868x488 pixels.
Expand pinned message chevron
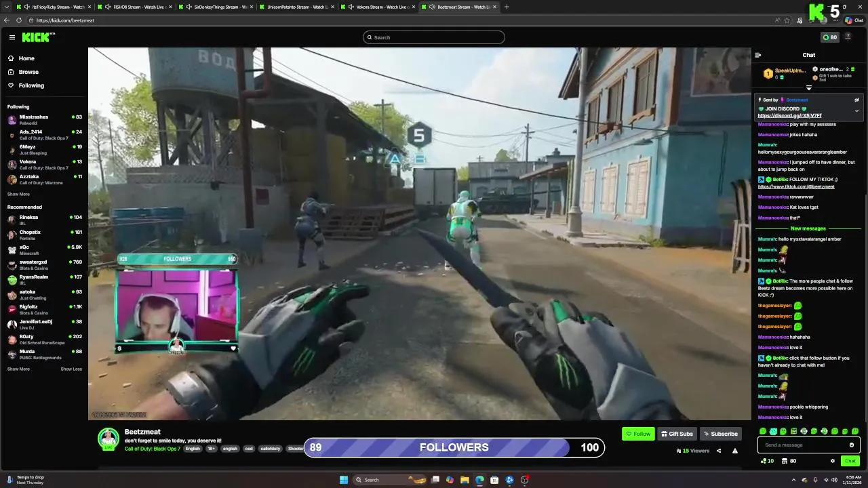point(856,110)
